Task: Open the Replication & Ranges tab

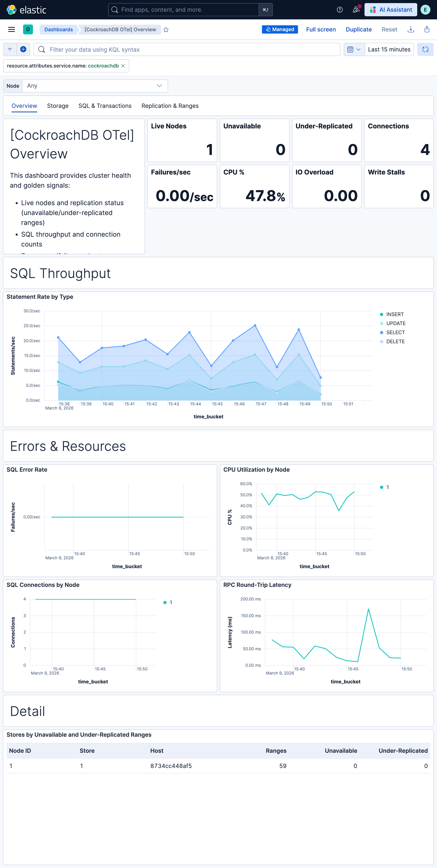Action: pyautogui.click(x=170, y=106)
